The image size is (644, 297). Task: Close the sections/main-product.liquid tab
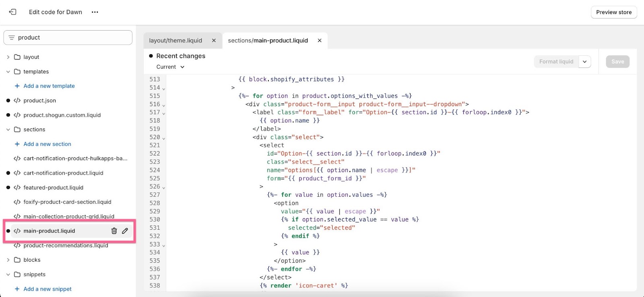pyautogui.click(x=320, y=41)
